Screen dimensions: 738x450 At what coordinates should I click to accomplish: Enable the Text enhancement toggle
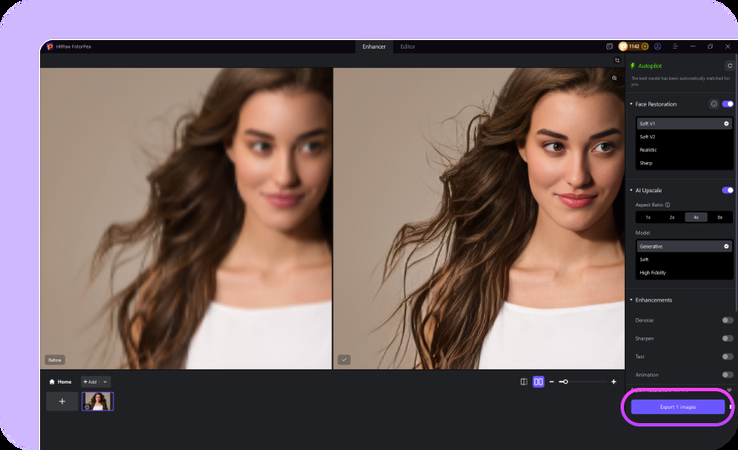pos(727,357)
